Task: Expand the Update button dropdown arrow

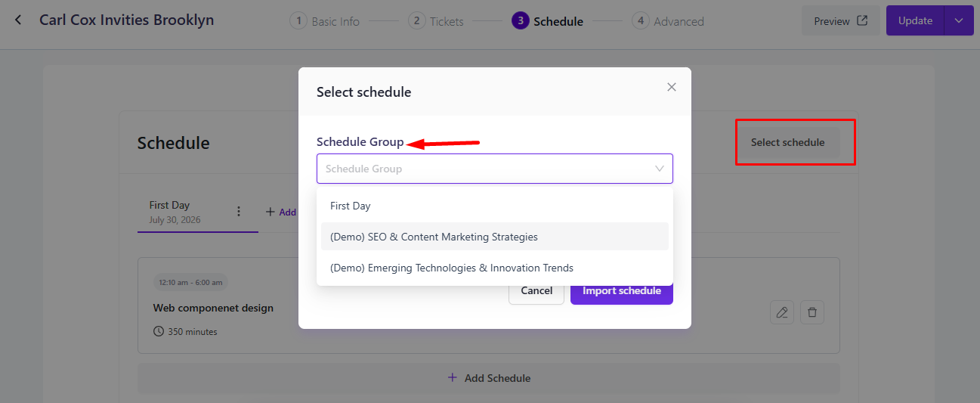Action: (959, 20)
